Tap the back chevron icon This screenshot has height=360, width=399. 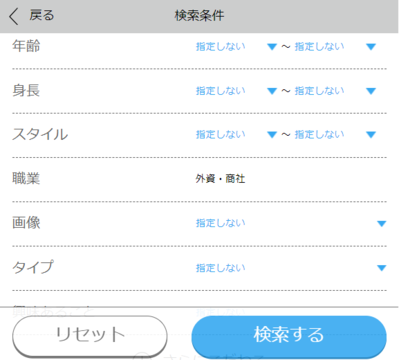[14, 16]
